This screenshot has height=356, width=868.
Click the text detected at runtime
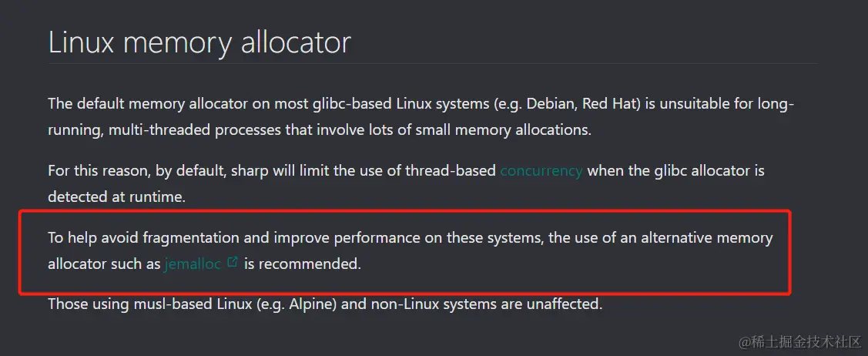coord(117,197)
